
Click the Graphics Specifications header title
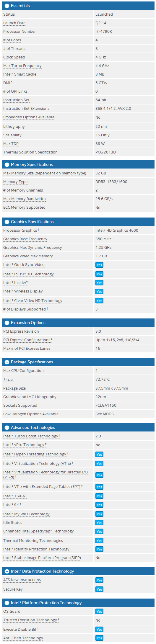(x=32, y=222)
